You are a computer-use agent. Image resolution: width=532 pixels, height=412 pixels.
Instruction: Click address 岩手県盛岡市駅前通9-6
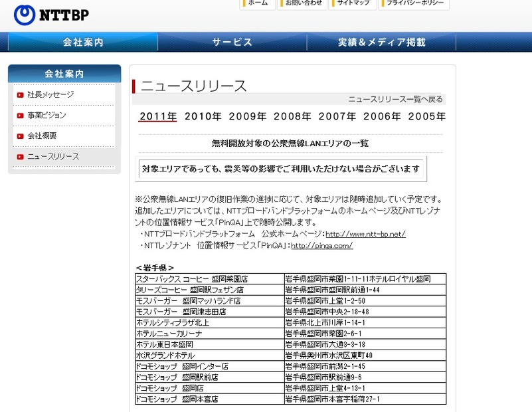(x=365, y=377)
